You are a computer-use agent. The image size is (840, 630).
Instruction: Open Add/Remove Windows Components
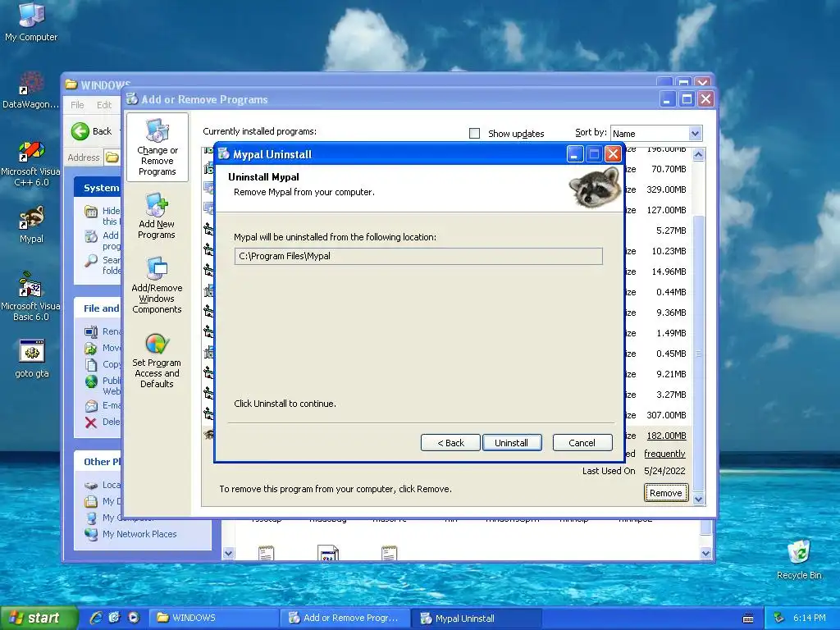[x=157, y=285]
